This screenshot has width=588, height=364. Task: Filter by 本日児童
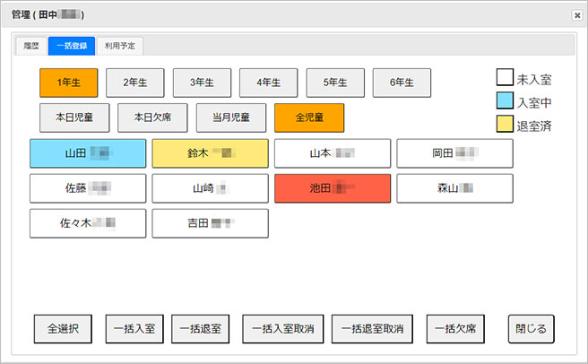click(73, 117)
